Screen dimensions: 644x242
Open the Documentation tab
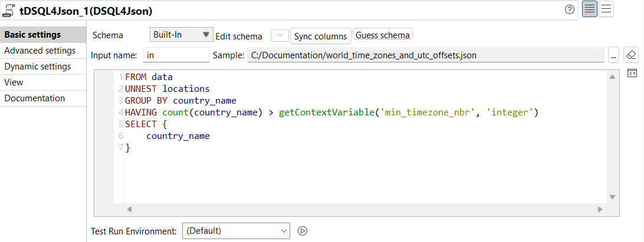pos(43,98)
